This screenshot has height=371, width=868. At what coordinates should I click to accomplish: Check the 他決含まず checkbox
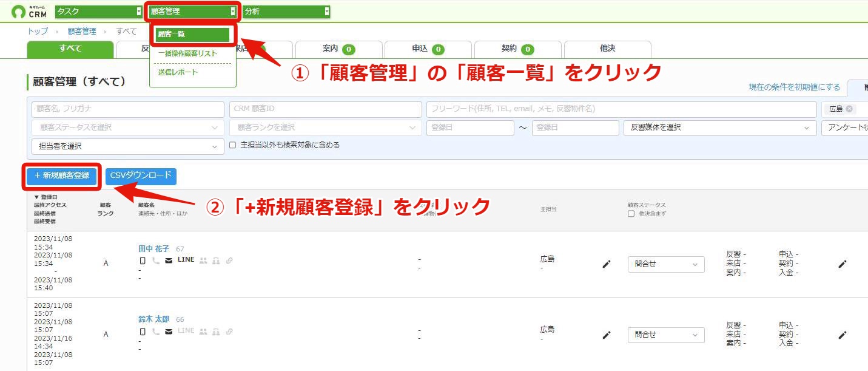(631, 214)
